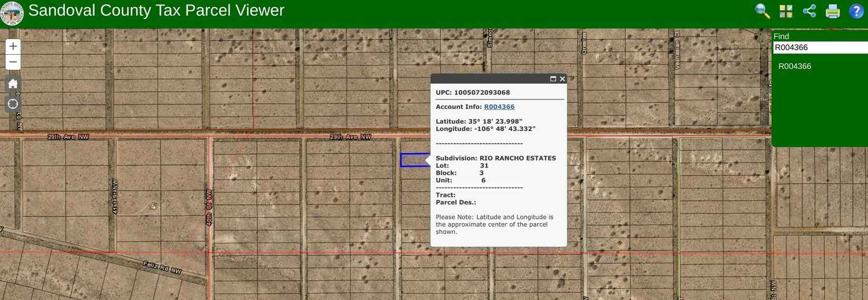The width and height of the screenshot is (868, 300).
Task: Return map to the default home extent
Action: pos(13,84)
